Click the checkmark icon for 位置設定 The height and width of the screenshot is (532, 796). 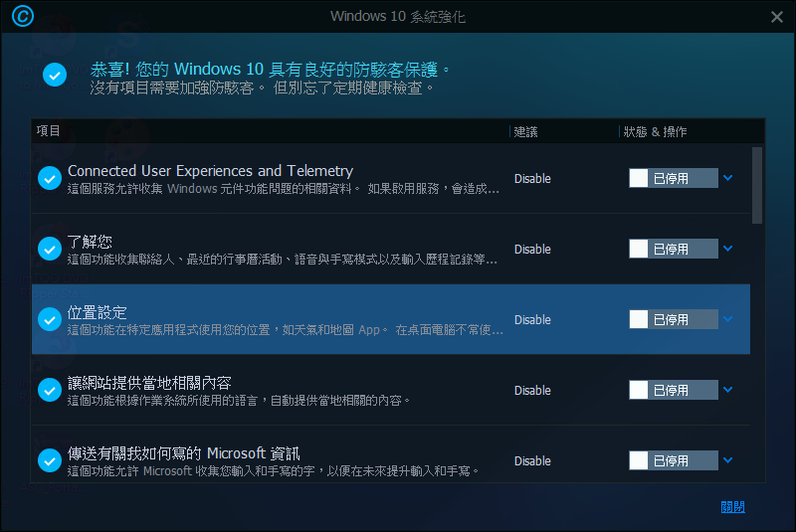pyautogui.click(x=49, y=319)
